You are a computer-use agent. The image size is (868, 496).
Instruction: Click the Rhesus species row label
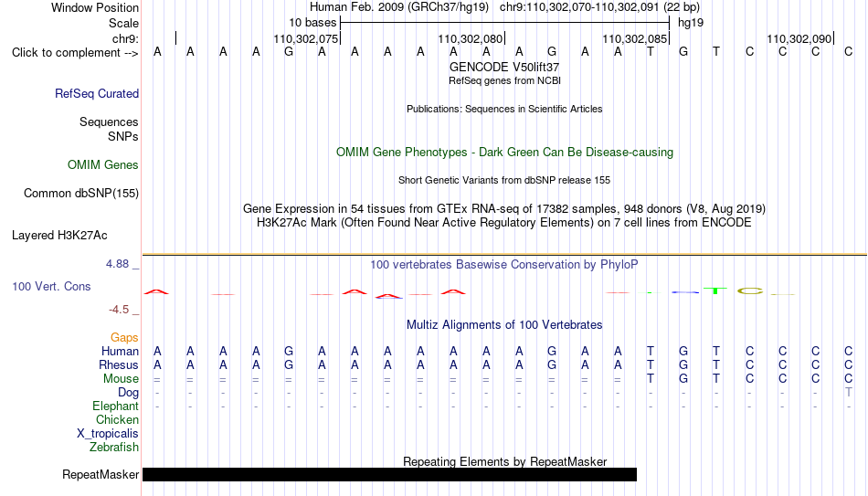pos(119,365)
